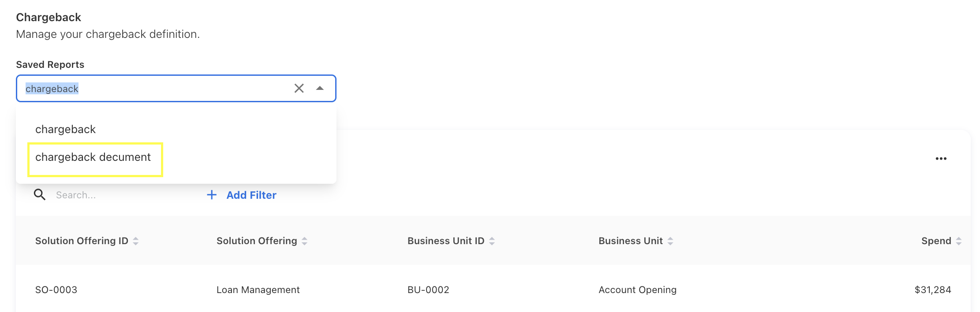Click the Account Opening business unit cell
The width and height of the screenshot is (980, 312).
(x=637, y=290)
